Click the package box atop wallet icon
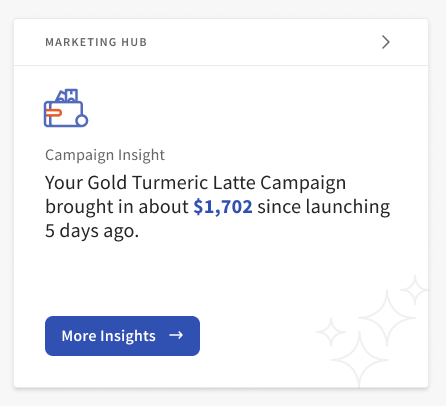This screenshot has height=406, width=446. [72, 95]
